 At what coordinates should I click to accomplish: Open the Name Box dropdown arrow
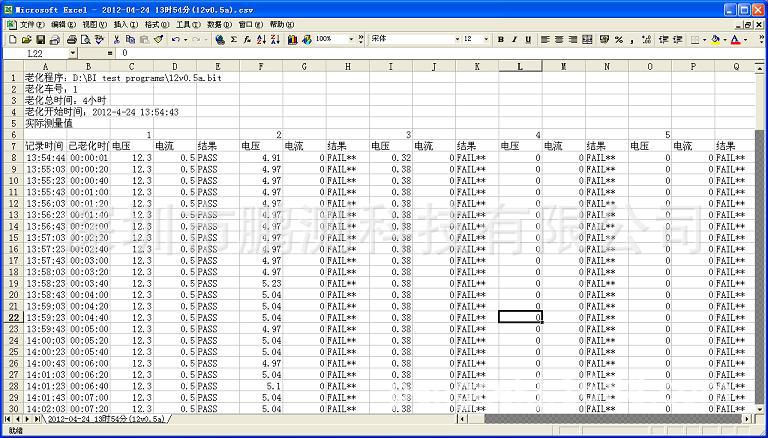coord(72,52)
